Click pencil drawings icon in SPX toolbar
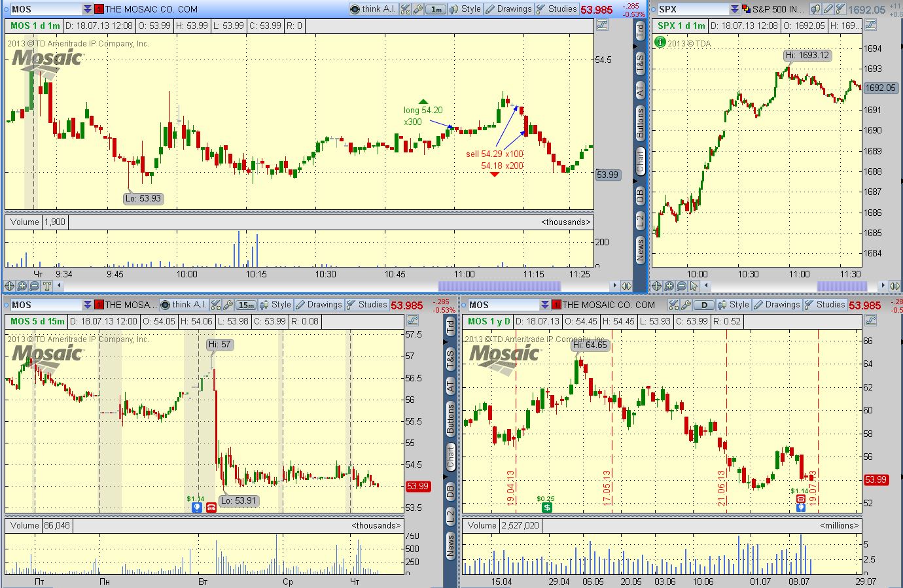This screenshot has width=903, height=588. (828, 9)
